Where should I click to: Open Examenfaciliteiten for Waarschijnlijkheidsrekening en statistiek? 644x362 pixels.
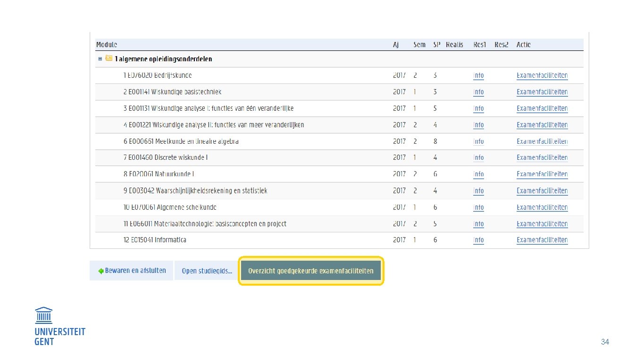[542, 191]
